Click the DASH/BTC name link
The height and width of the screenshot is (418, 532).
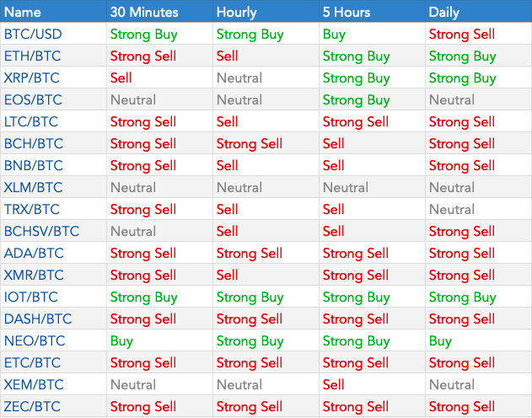coord(38,319)
